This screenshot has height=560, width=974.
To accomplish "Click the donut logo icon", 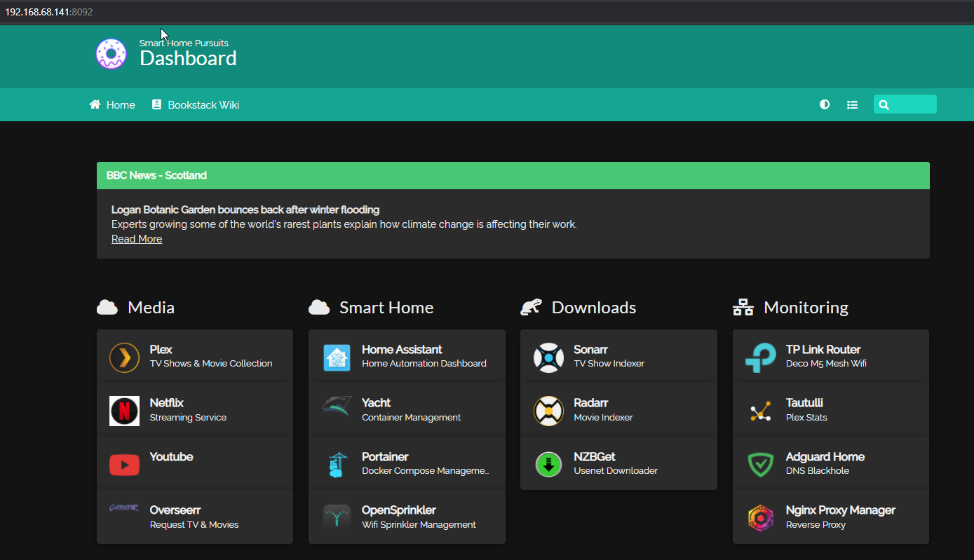I will (x=111, y=54).
